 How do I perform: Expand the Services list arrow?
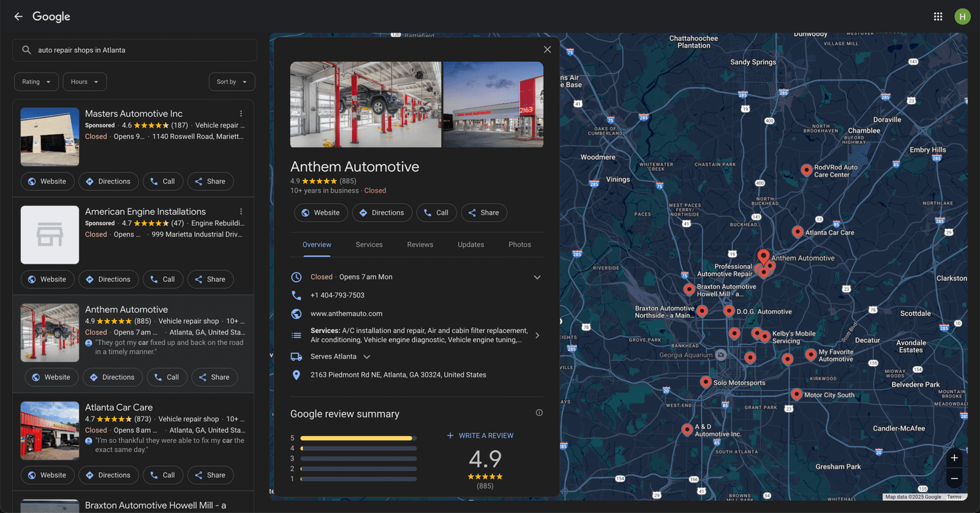coord(537,335)
